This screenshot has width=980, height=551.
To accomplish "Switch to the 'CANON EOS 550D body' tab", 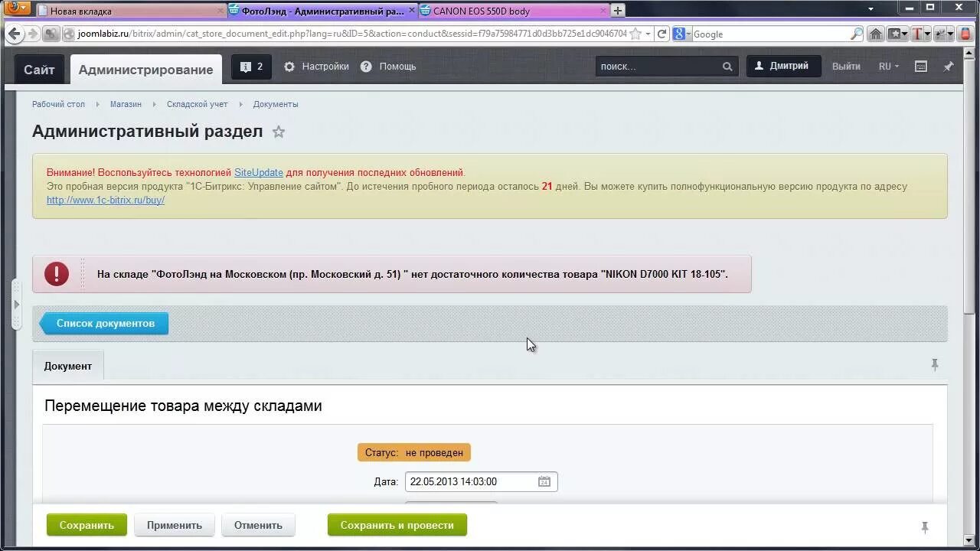I will click(513, 11).
